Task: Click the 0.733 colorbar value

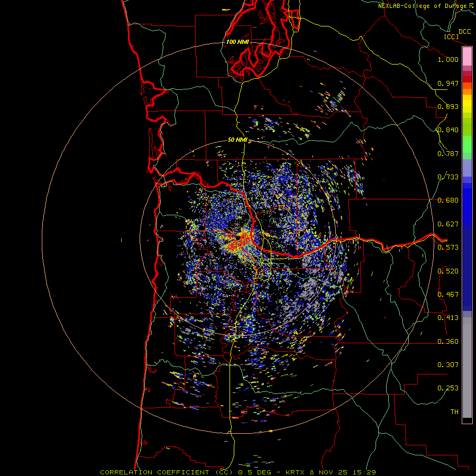Action: tap(448, 177)
